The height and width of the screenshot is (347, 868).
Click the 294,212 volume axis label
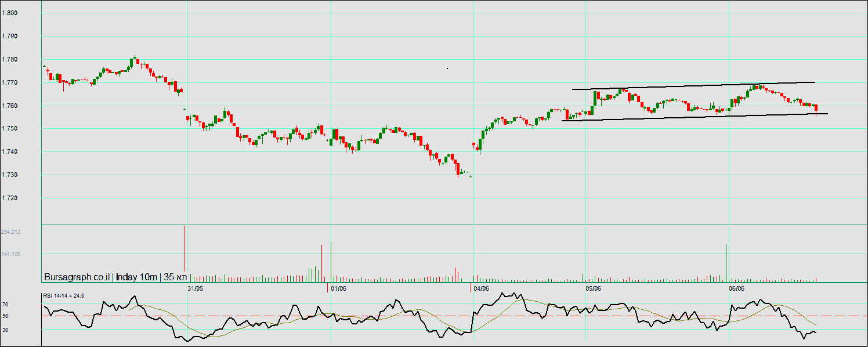[x=11, y=232]
